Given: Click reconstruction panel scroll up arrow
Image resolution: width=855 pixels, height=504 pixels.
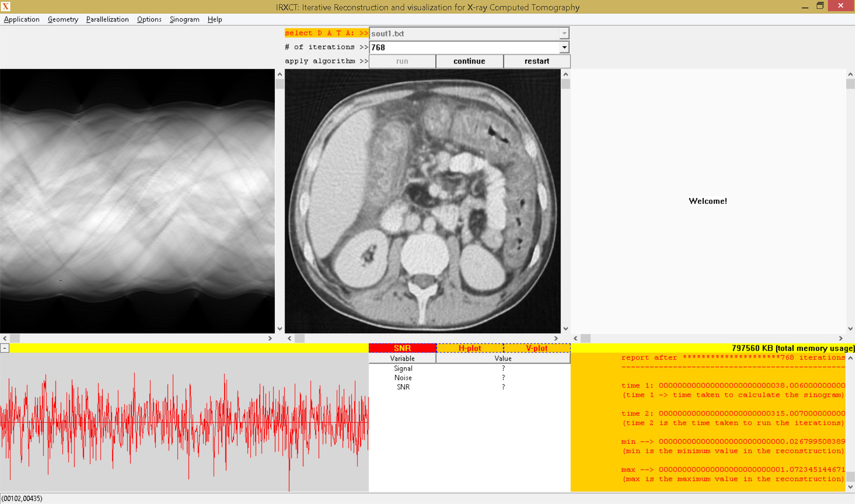Looking at the screenshot, I should (566, 74).
